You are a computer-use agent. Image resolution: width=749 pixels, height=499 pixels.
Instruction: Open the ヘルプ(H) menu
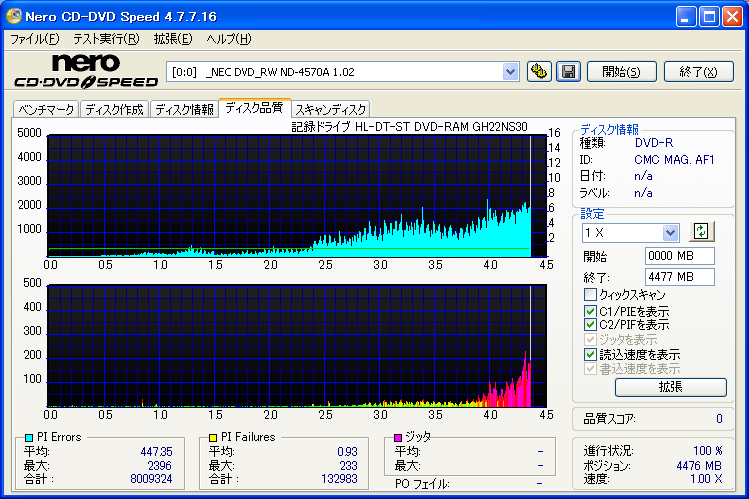229,39
